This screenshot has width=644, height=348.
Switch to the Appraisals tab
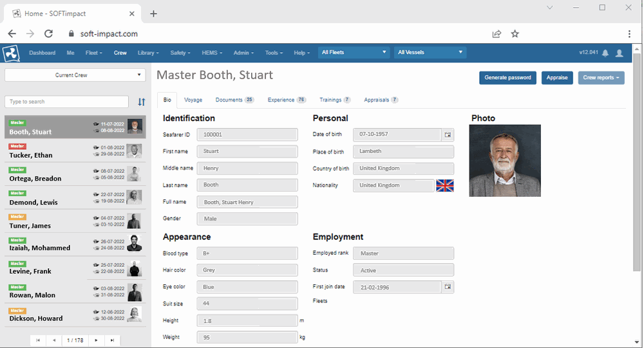[x=381, y=100]
